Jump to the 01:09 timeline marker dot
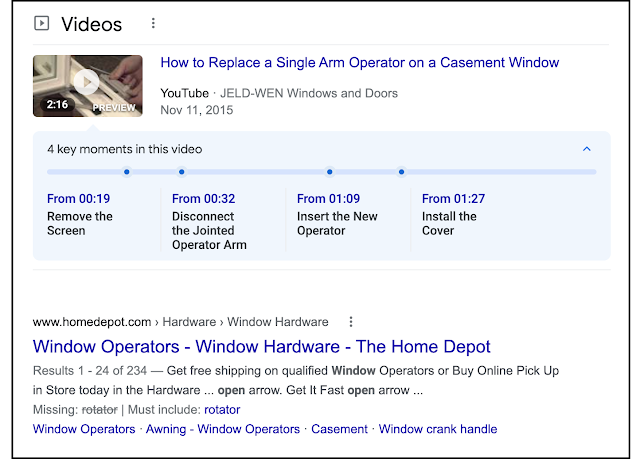This screenshot has width=640, height=459. tap(329, 172)
